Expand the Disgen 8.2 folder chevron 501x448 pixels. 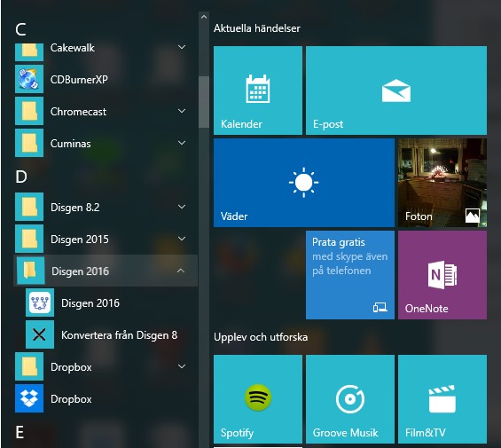(x=182, y=207)
